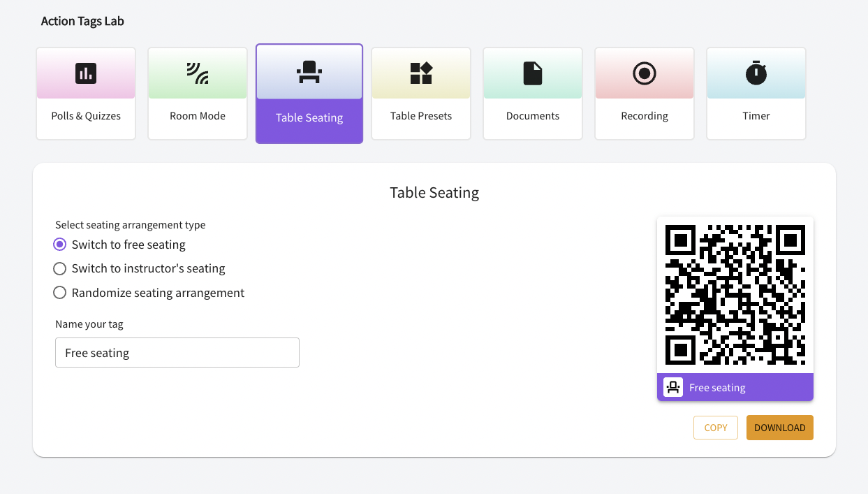The height and width of the screenshot is (494, 868).
Task: Download the QR tag image
Action: point(780,428)
